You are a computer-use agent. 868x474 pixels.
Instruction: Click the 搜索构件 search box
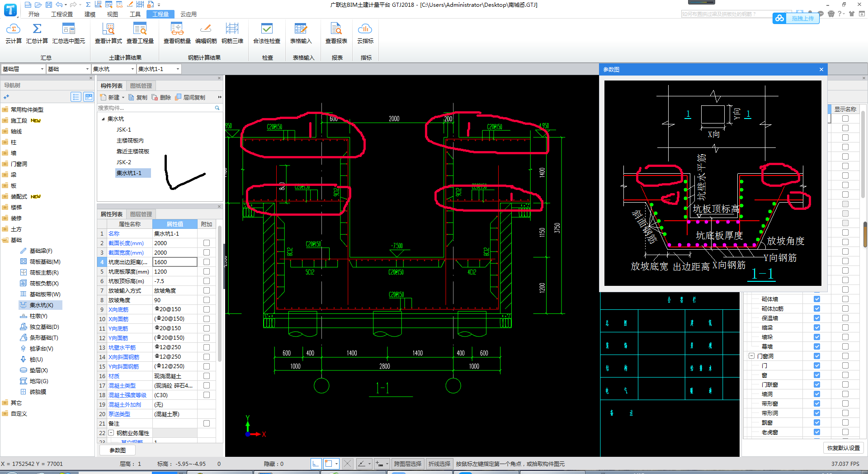click(x=156, y=108)
